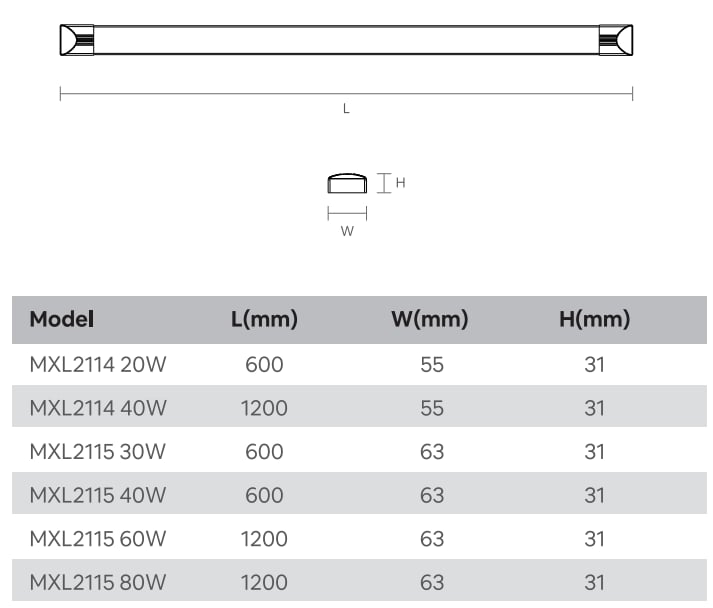Click the 1200 length value for MXL2115 80W
This screenshot has width=713, height=608.
[x=264, y=583]
